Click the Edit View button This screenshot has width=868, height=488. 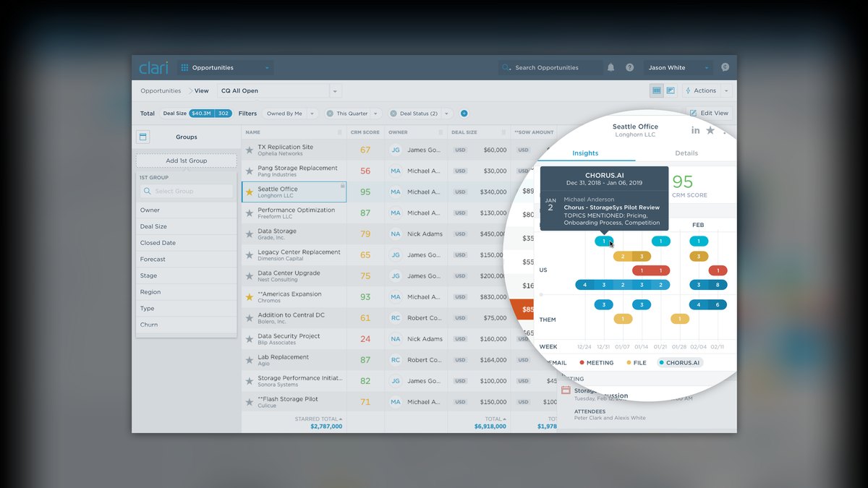pyautogui.click(x=709, y=114)
